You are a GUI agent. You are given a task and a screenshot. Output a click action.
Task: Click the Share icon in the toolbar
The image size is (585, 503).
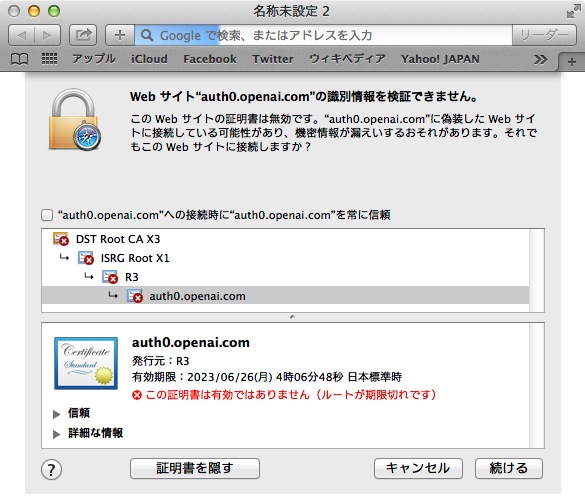tap(83, 35)
